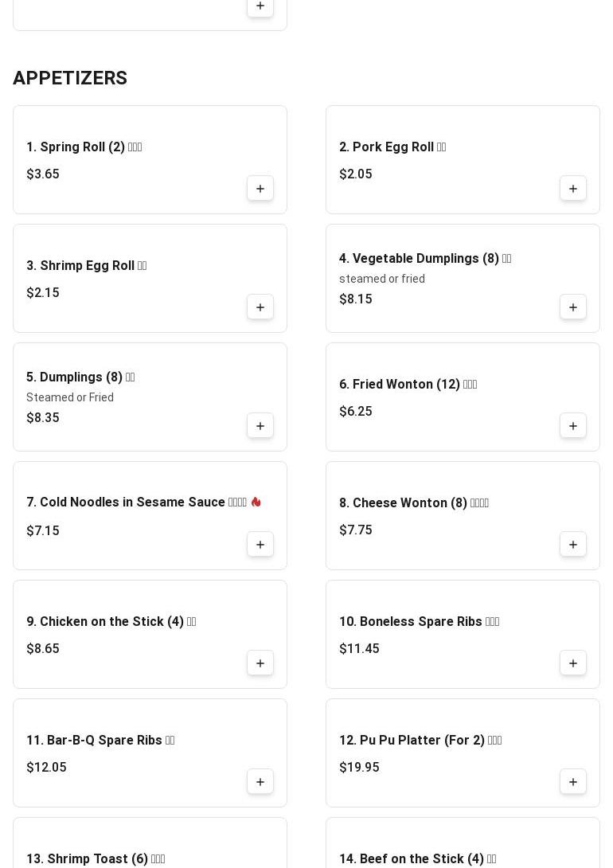
Task: Select the Beef on the Stick item card
Action: (x=463, y=843)
